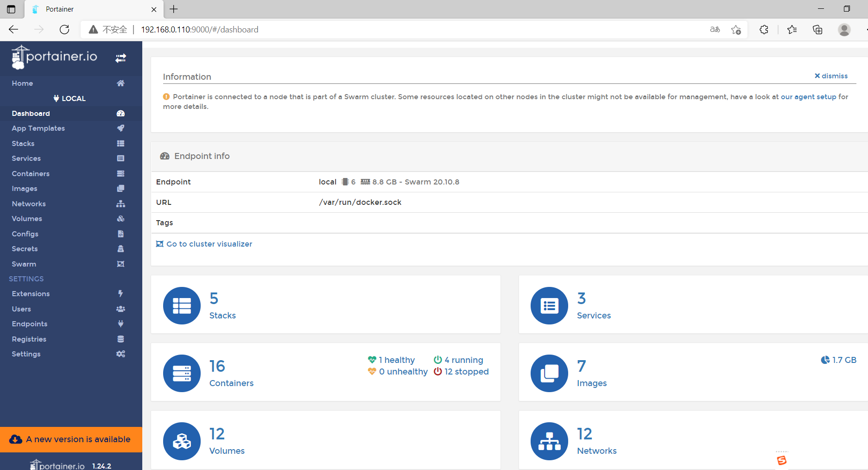Go to Secrets in the sidebar

(25, 249)
